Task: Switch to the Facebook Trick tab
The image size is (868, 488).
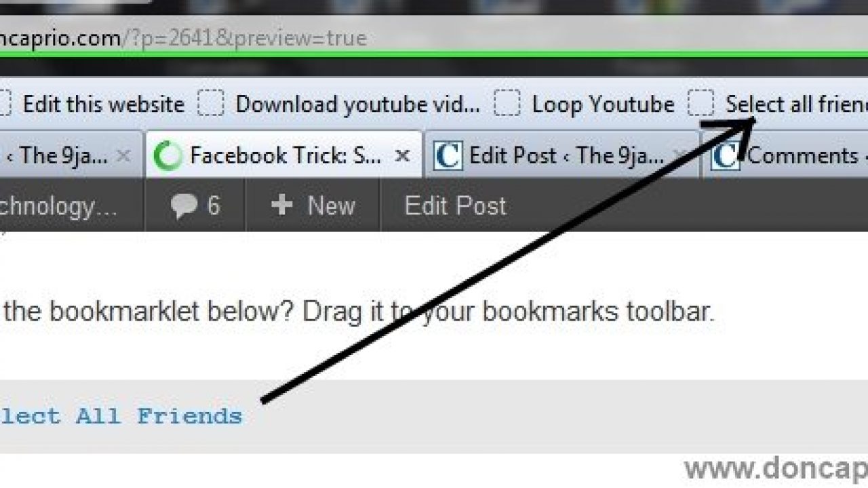Action: click(x=283, y=156)
